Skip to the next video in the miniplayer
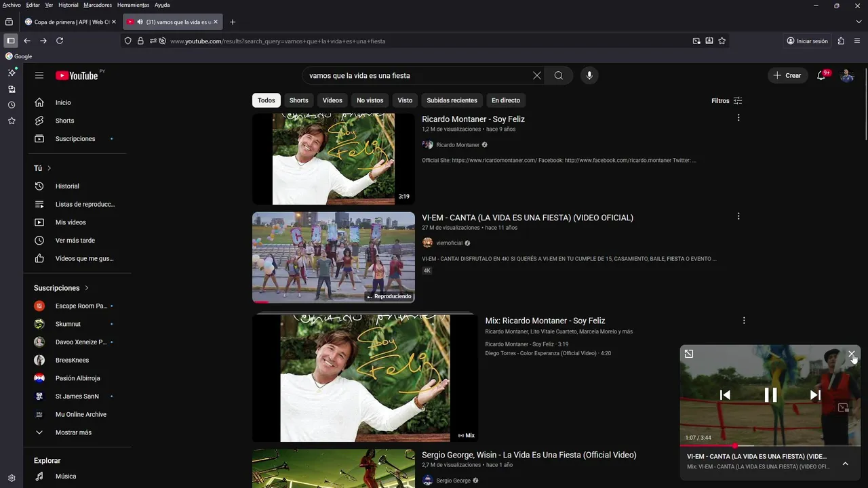 (816, 395)
